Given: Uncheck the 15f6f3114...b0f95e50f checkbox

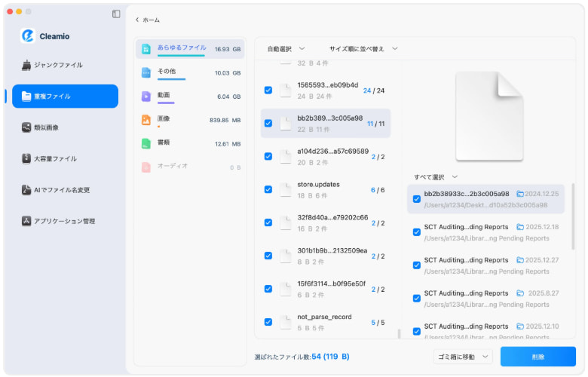Looking at the screenshot, I should (x=268, y=289).
